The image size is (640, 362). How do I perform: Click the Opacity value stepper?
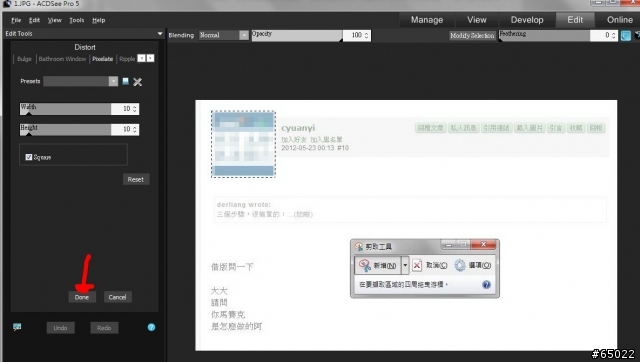coord(367,36)
